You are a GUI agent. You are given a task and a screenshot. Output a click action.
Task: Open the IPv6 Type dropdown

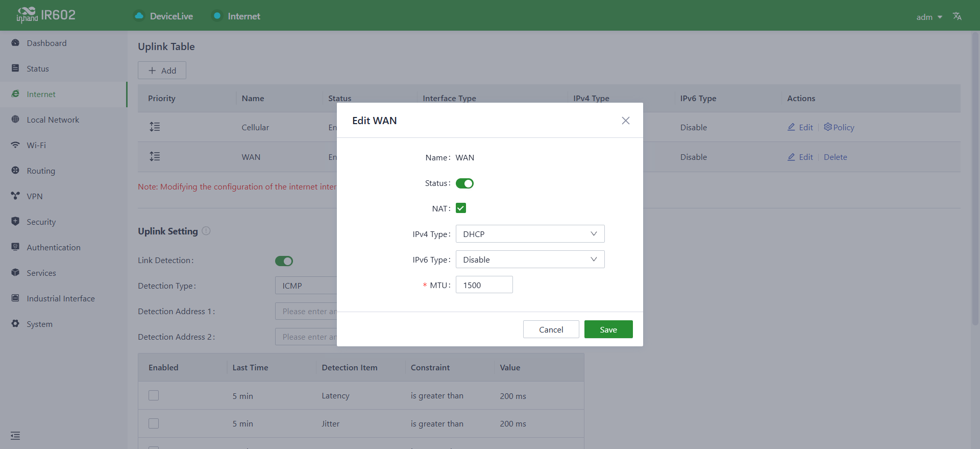(x=530, y=259)
